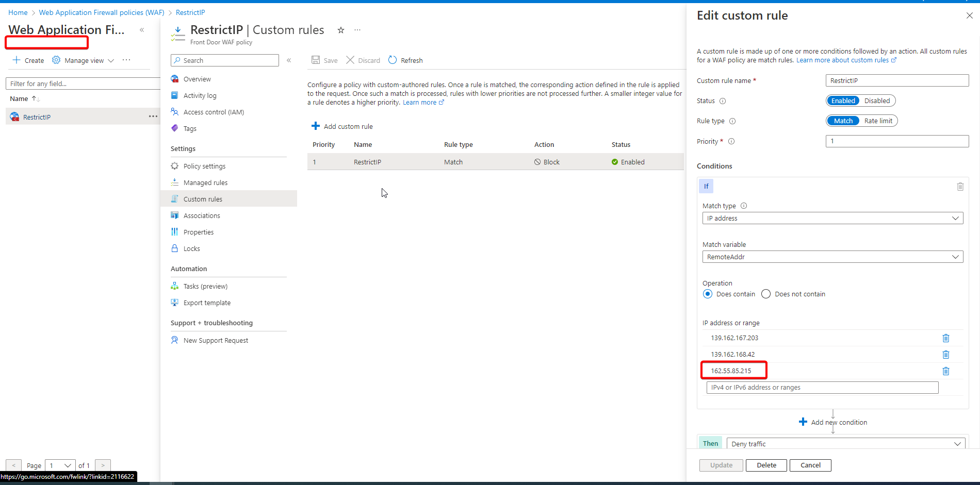Click the favorite star icon next to RestrictIP title
This screenshot has width=980, height=485.
340,30
